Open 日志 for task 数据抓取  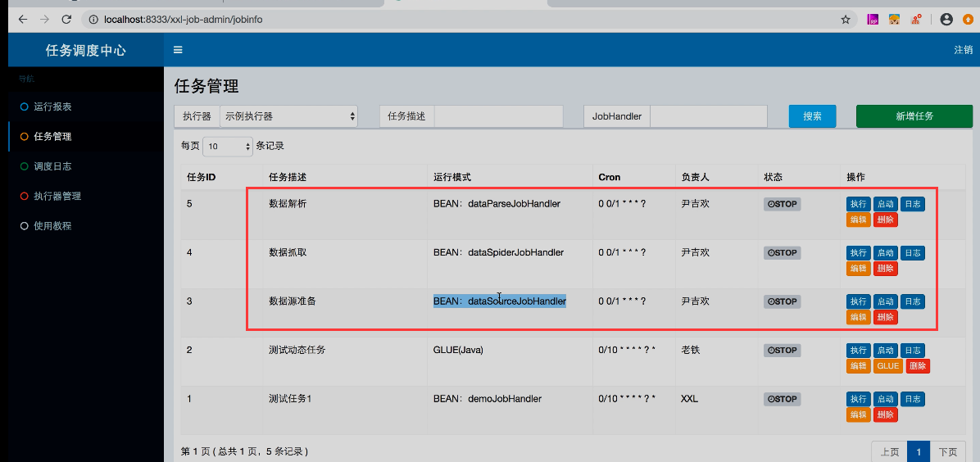(913, 252)
